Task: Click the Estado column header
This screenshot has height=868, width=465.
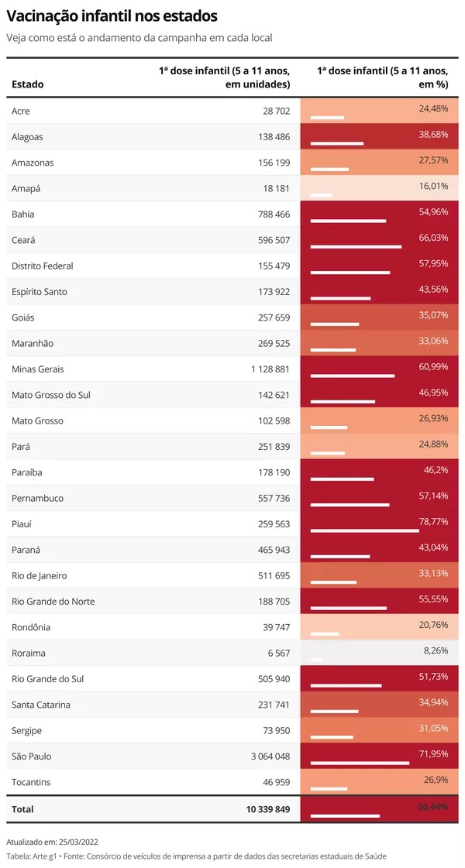Action: 28,84
